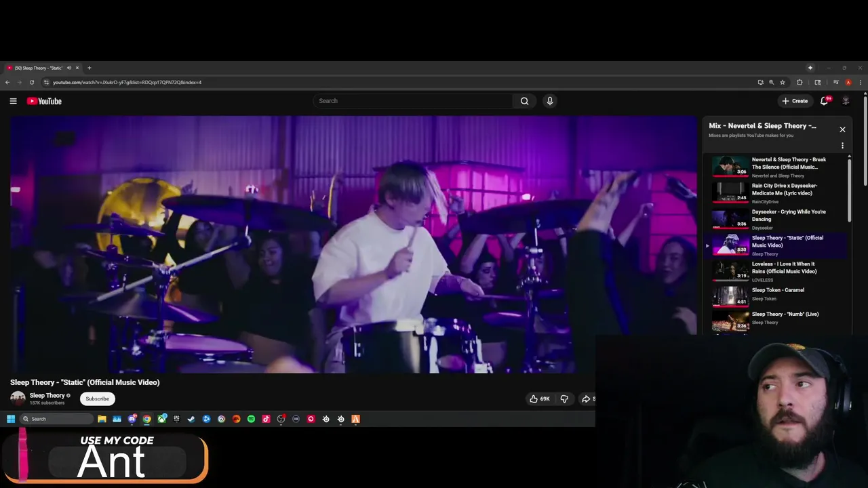Image resolution: width=868 pixels, height=488 pixels.
Task: Open Spotify from the taskbar
Action: pos(251,419)
